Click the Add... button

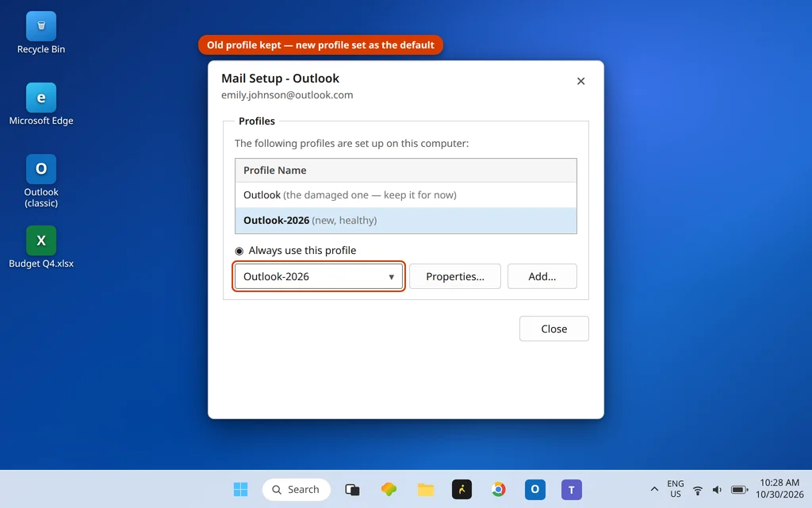[x=542, y=276]
